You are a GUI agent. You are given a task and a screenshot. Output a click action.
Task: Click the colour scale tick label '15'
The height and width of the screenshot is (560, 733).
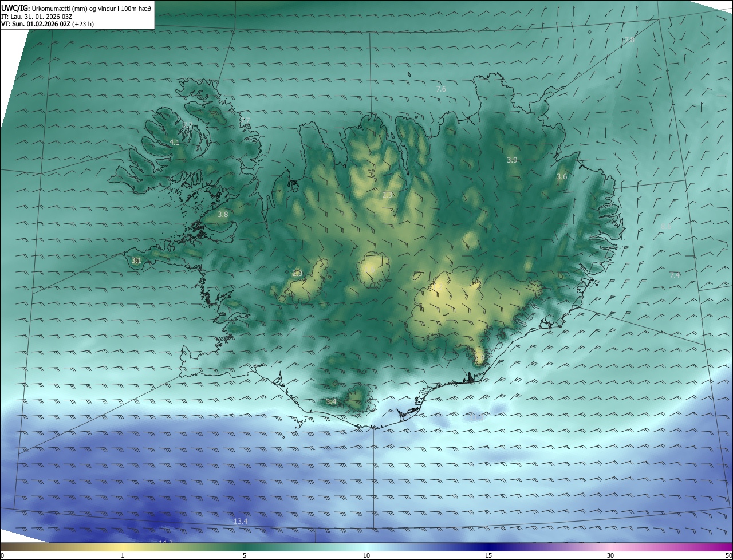coord(488,555)
